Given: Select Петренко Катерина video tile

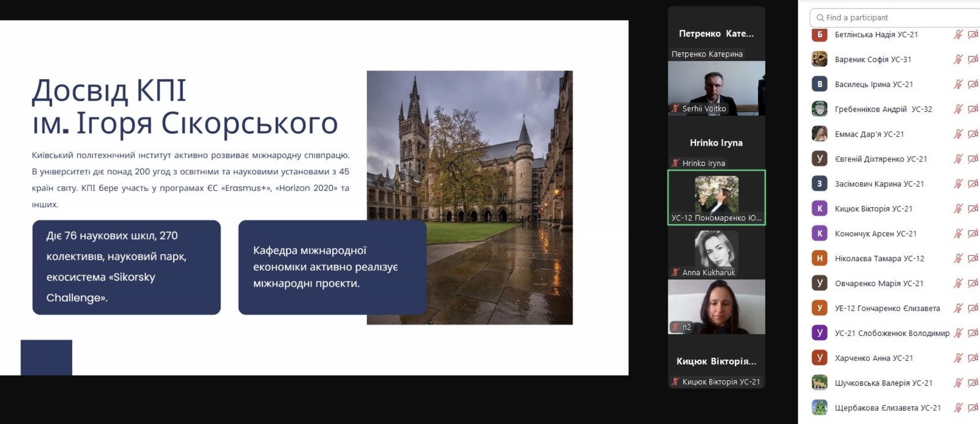Looking at the screenshot, I should point(716,34).
